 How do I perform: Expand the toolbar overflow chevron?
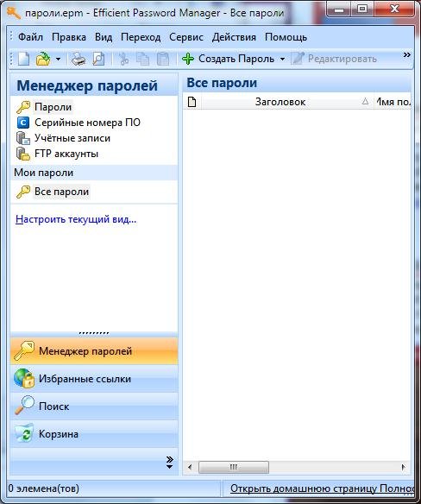(407, 55)
